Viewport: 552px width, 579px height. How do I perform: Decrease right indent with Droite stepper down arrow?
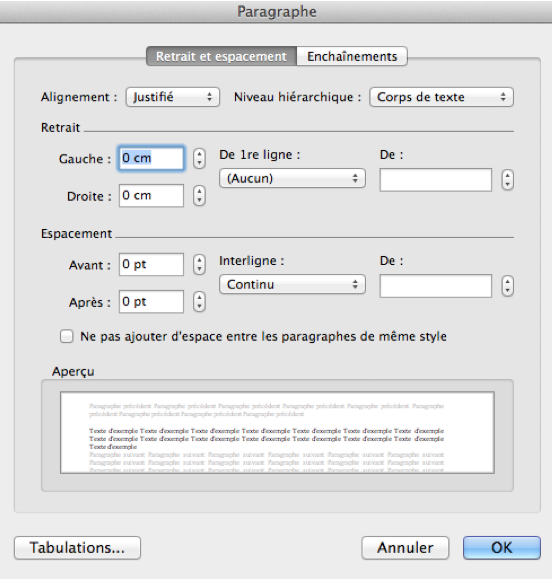coord(199,201)
